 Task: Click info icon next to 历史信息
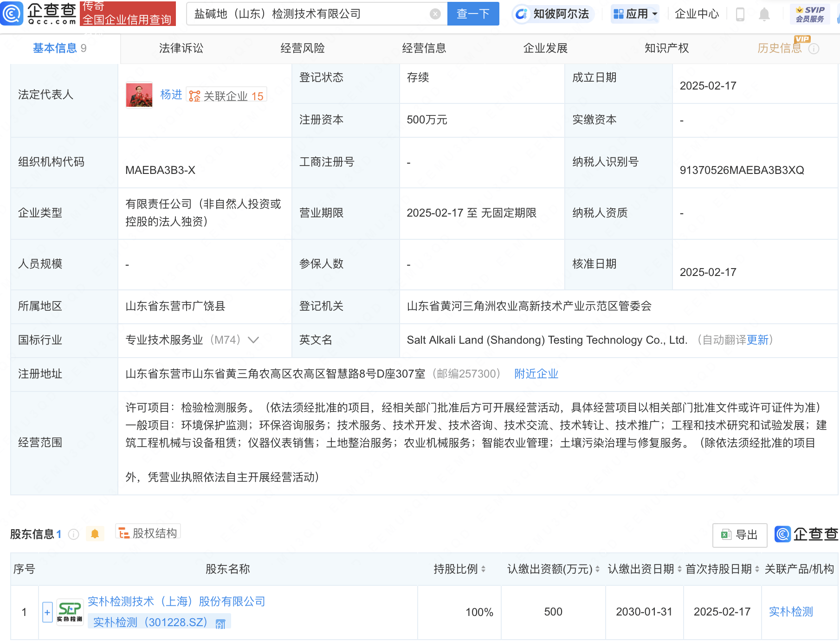point(814,49)
